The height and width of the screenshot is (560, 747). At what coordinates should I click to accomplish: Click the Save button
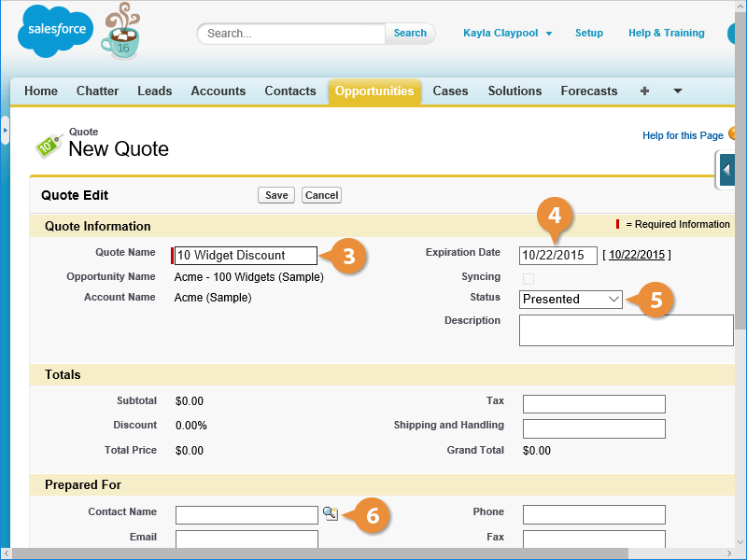click(x=276, y=195)
